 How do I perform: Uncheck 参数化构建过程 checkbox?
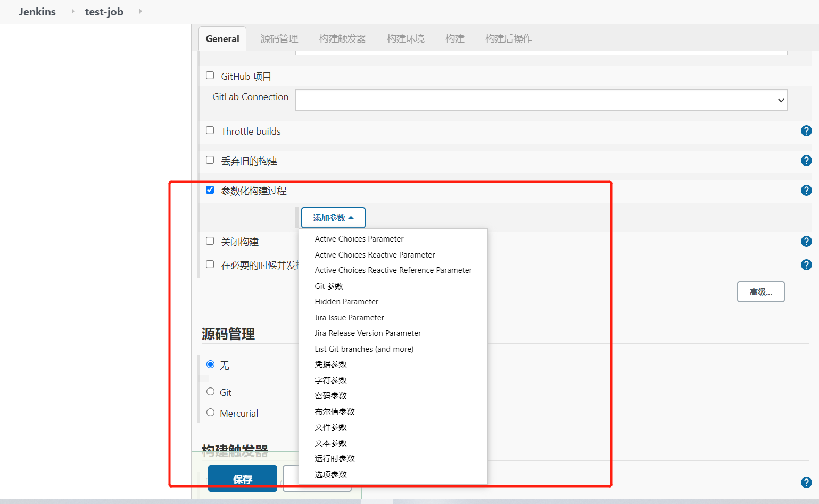coord(210,190)
